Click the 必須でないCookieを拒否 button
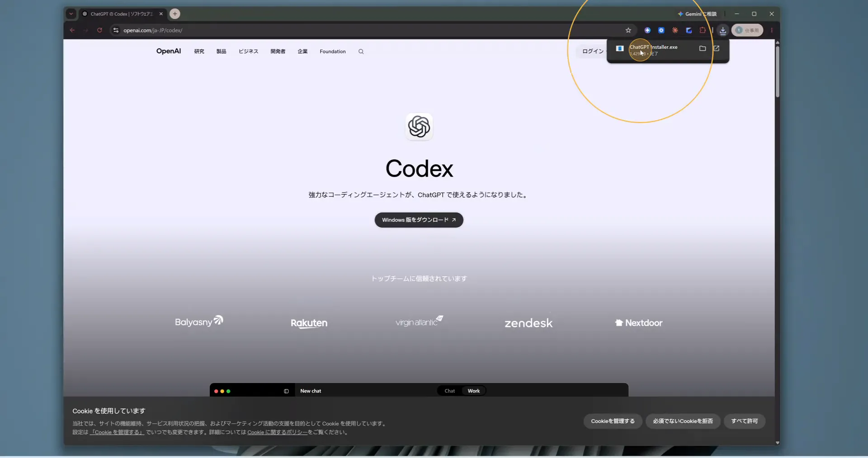 (683, 421)
